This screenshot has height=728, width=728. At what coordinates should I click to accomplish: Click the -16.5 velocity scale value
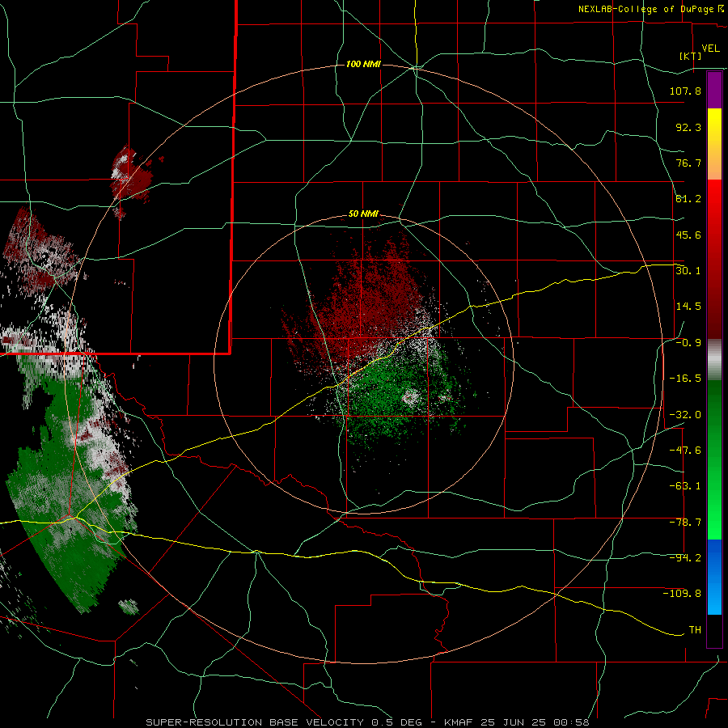(x=685, y=379)
